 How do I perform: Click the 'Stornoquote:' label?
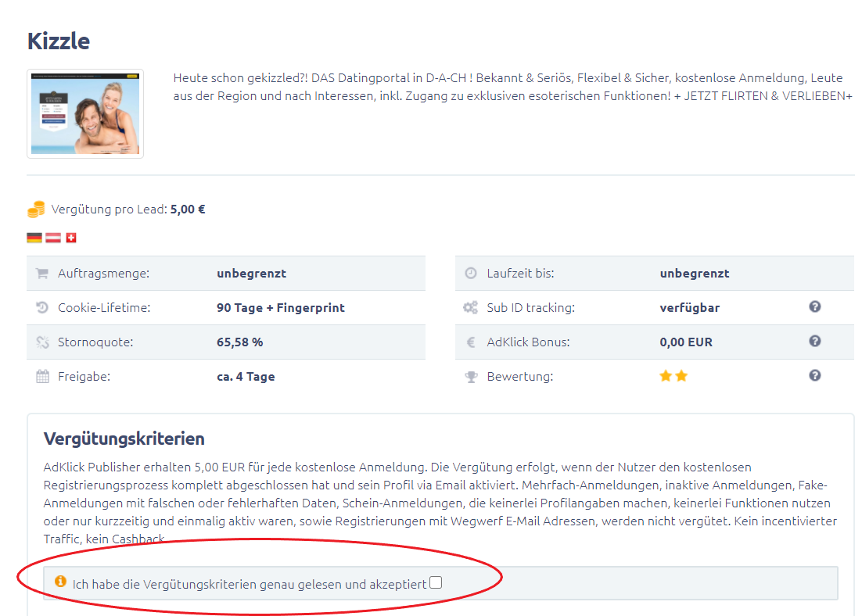pyautogui.click(x=95, y=342)
